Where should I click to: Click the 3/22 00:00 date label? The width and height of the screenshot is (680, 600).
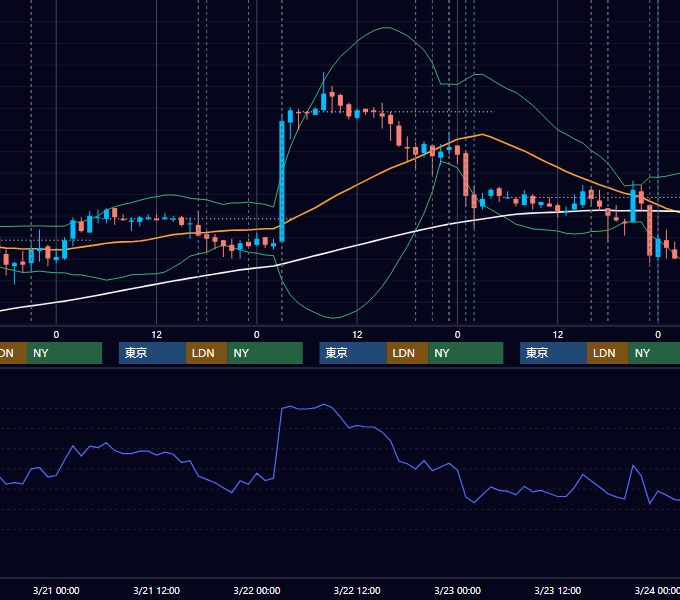(257, 590)
